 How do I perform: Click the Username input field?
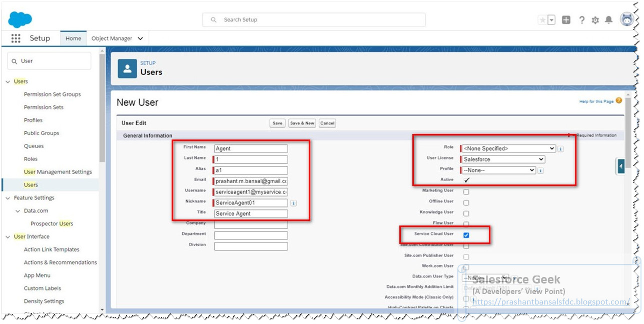(x=251, y=192)
